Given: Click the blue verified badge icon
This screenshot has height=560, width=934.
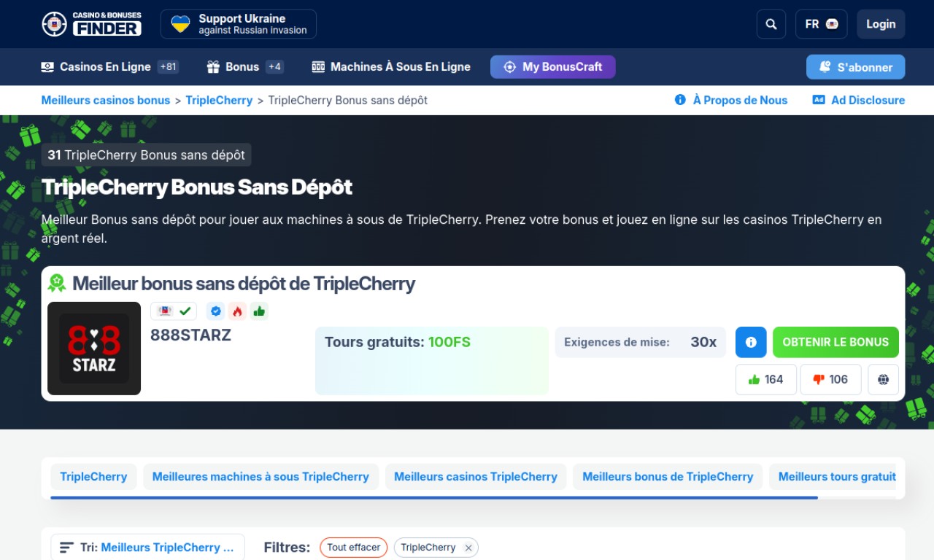Looking at the screenshot, I should [215, 311].
